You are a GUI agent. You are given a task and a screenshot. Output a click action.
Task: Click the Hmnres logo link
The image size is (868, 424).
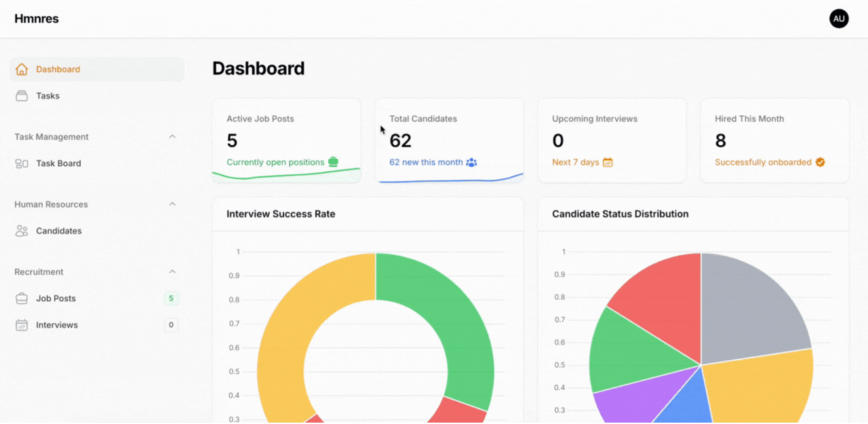(x=37, y=18)
